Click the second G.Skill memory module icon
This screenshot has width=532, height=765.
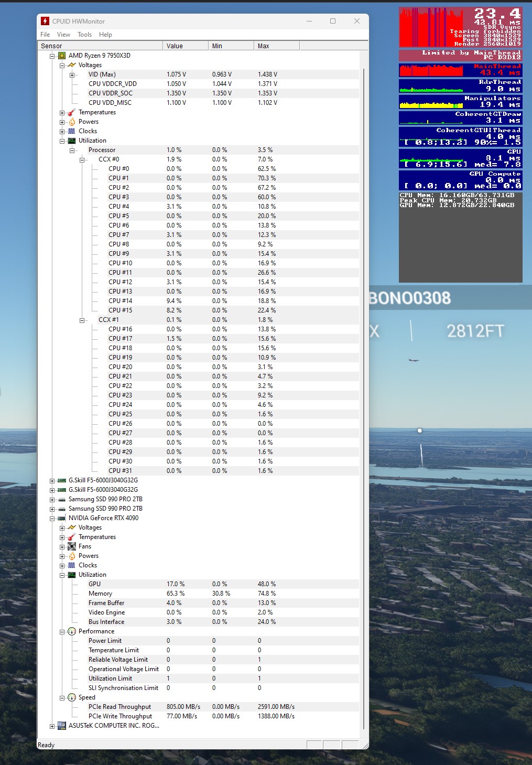pyautogui.click(x=61, y=490)
